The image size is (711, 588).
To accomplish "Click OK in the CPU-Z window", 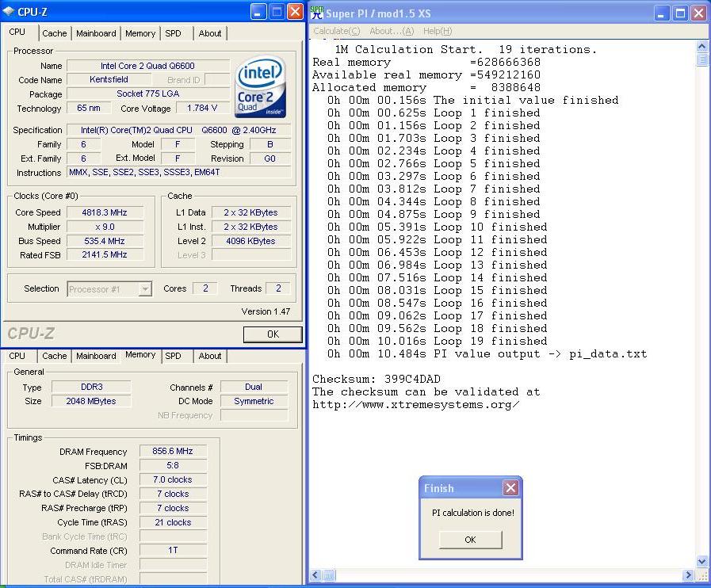I will pos(273,334).
